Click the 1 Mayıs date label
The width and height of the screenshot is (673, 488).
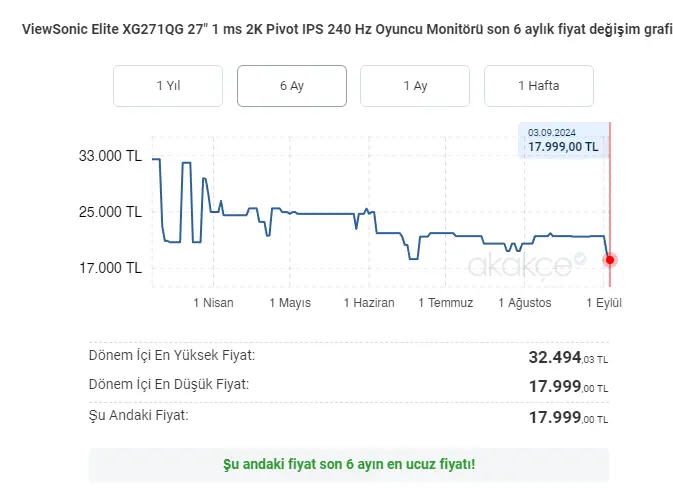pos(290,303)
